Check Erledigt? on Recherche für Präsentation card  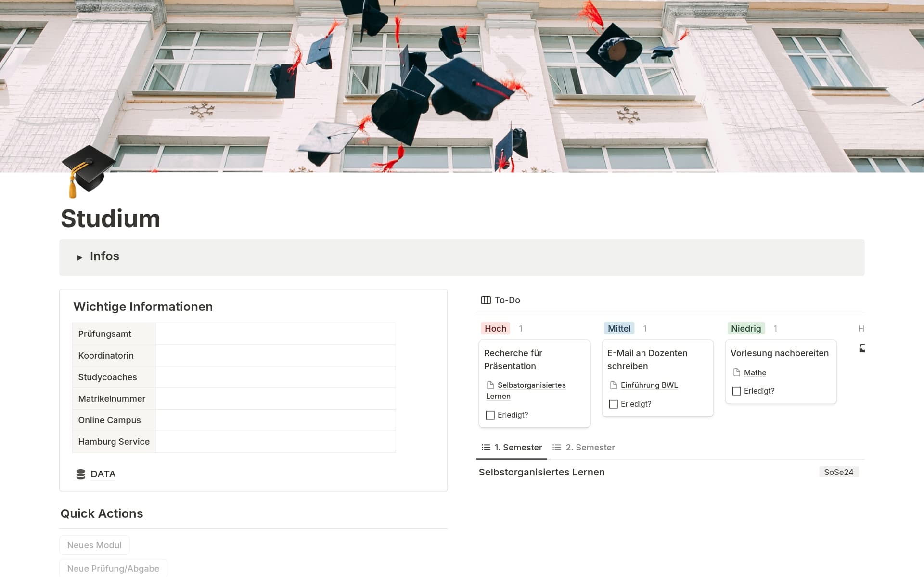point(490,415)
